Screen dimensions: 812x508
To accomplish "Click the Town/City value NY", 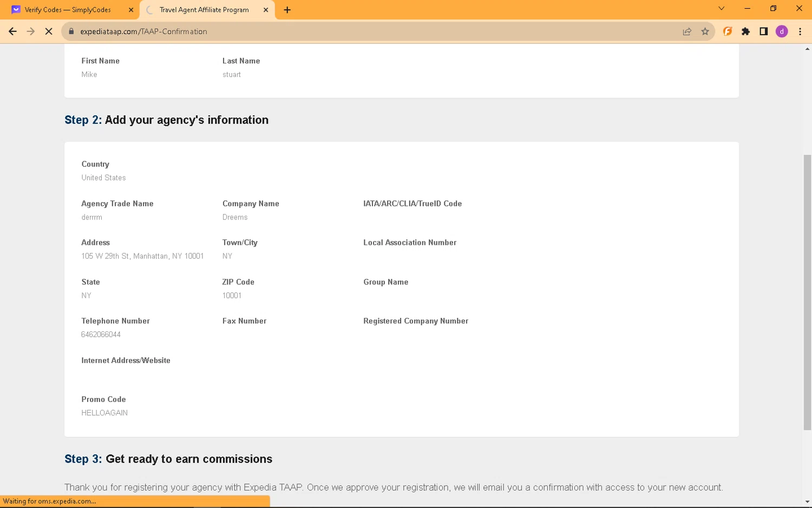I will point(227,256).
